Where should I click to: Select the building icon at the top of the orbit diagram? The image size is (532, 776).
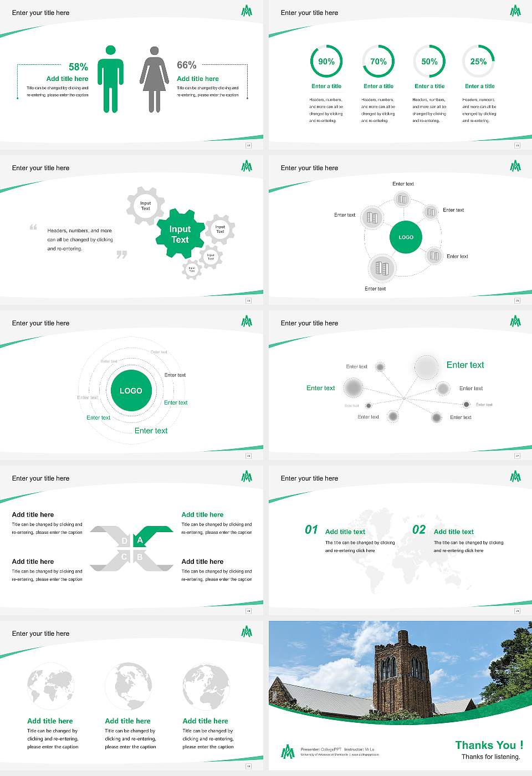click(402, 199)
